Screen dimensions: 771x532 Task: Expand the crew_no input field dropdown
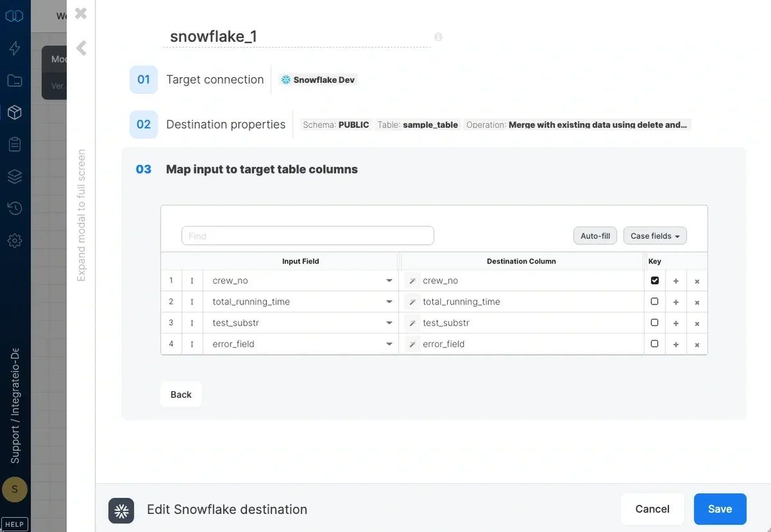[x=389, y=281]
